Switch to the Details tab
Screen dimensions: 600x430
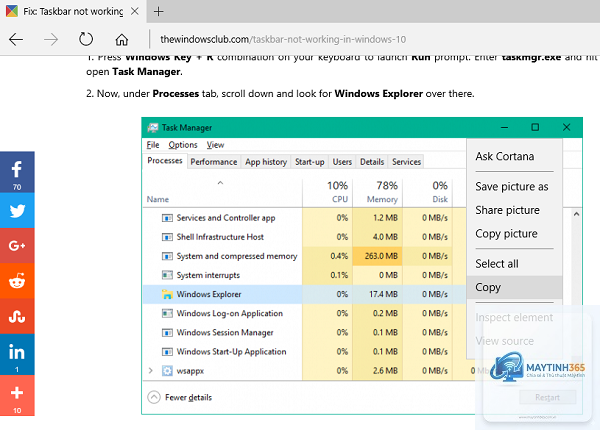click(372, 162)
